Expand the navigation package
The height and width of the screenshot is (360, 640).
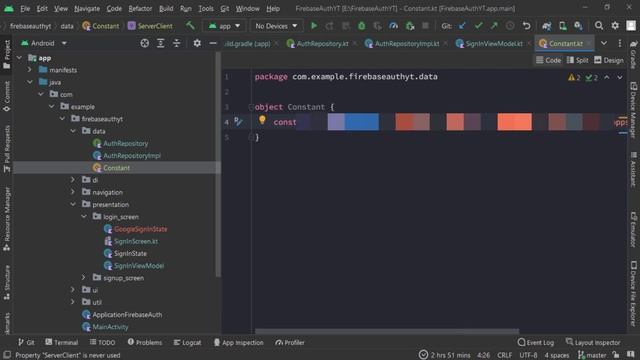point(73,192)
